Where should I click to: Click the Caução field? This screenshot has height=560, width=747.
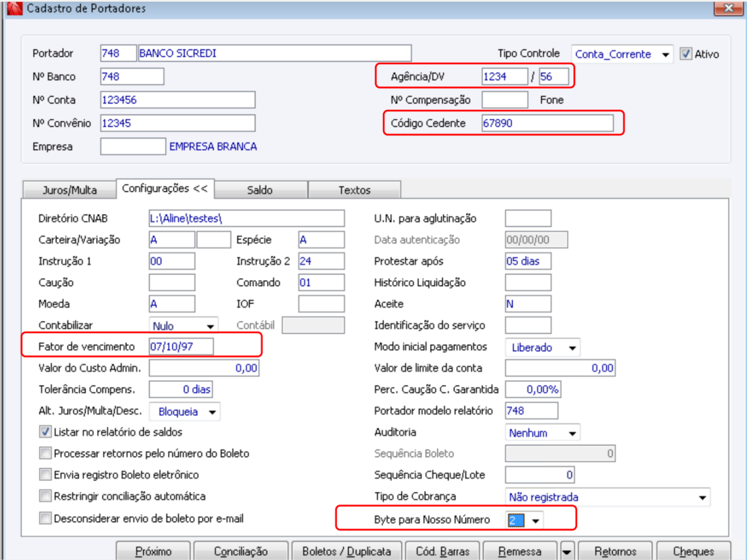click(172, 282)
